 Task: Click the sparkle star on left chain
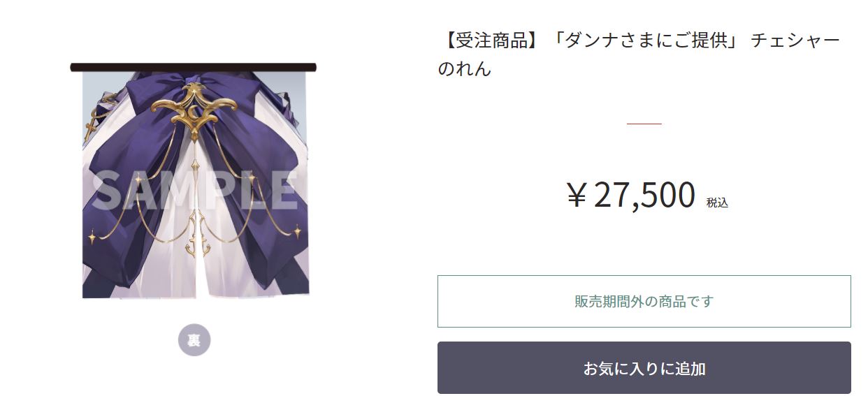coord(92,237)
